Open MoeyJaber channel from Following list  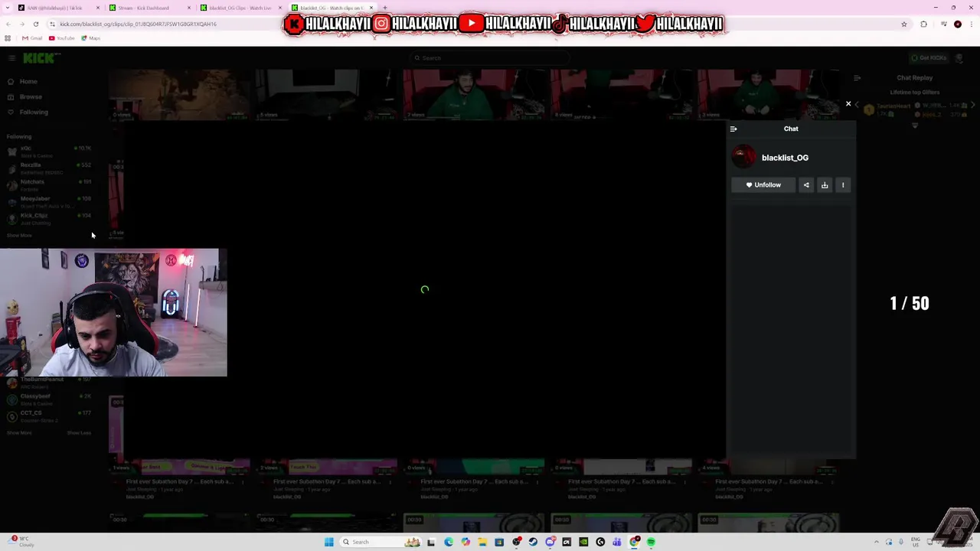(49, 201)
